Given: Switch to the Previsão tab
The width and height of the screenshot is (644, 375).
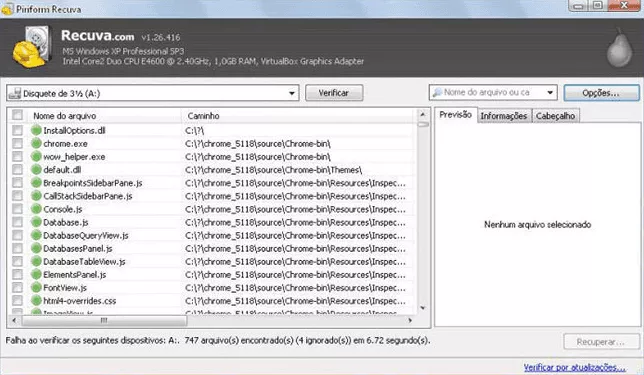Looking at the screenshot, I should (x=455, y=115).
